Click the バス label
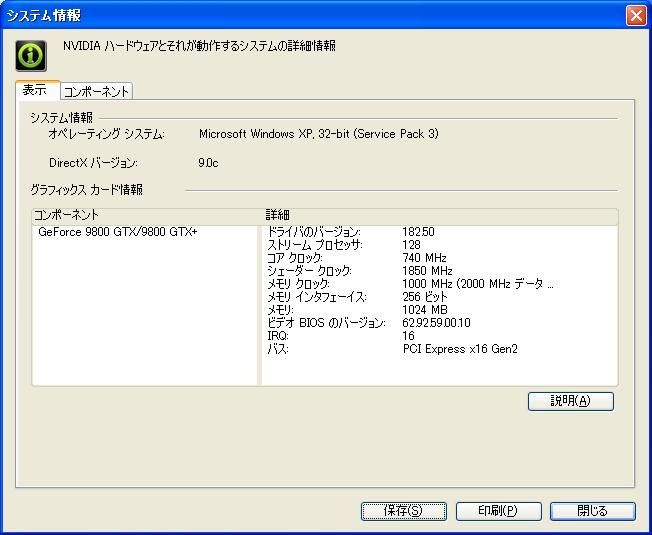The height and width of the screenshot is (535, 652). tap(278, 349)
